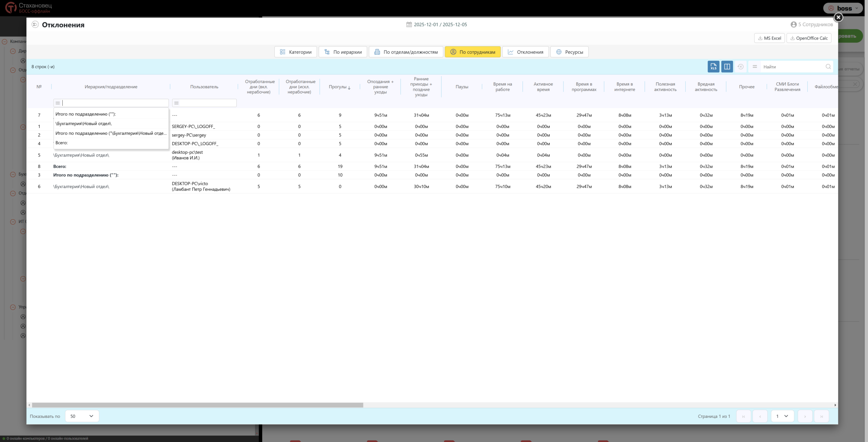Open the column chooser icon
The image size is (868, 442).
727,67
